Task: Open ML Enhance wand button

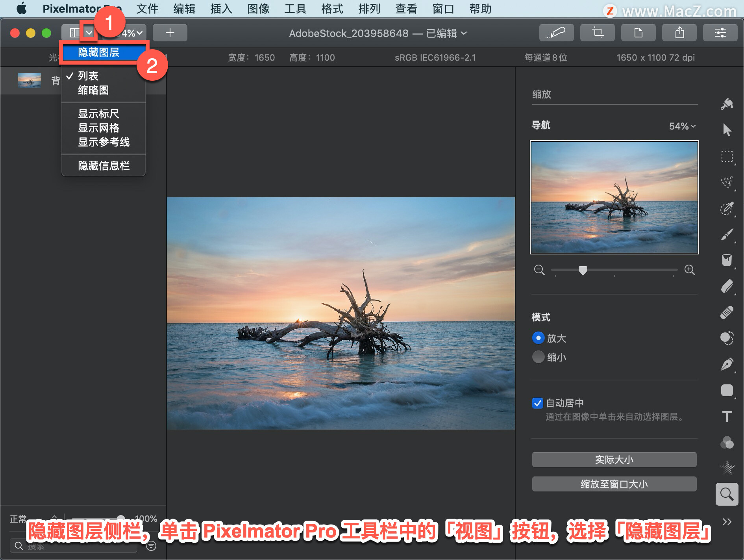Action: (x=556, y=33)
